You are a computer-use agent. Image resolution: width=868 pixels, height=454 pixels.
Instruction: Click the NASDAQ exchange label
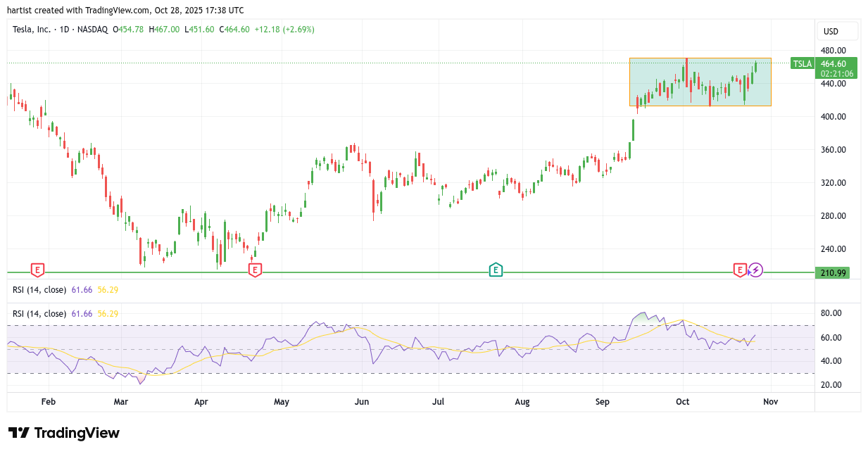point(92,30)
